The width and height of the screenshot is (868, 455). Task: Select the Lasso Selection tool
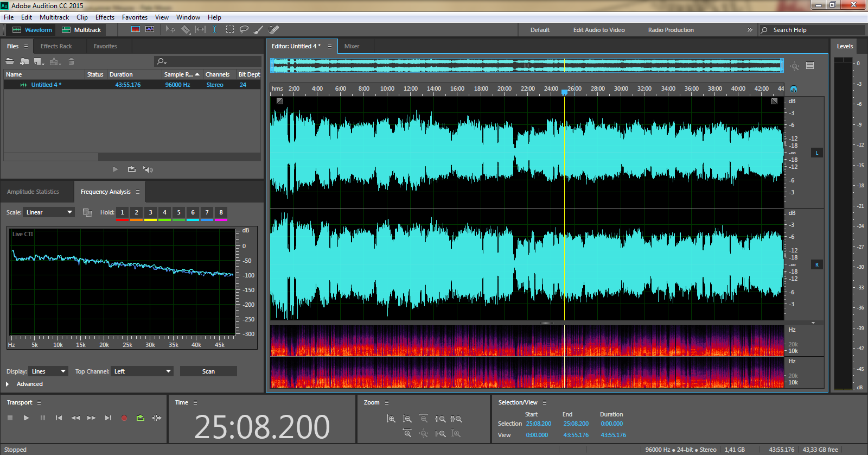[244, 29]
